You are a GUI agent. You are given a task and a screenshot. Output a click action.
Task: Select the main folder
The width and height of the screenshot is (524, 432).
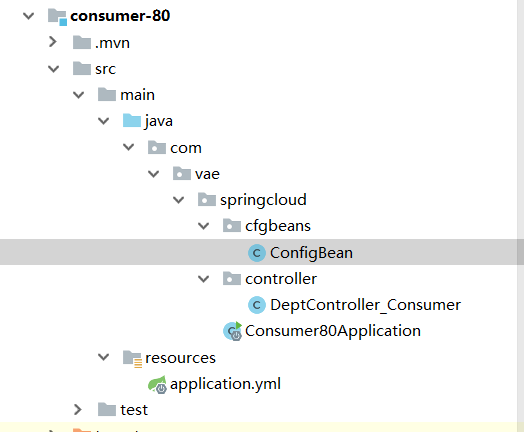[137, 95]
